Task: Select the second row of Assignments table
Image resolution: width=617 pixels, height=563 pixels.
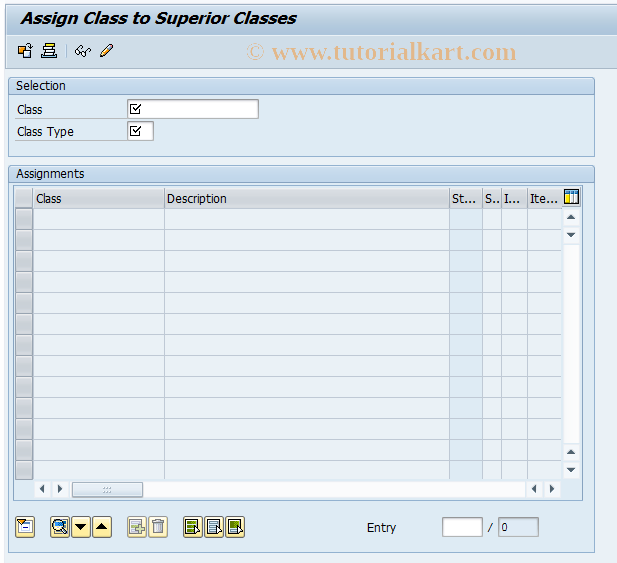Action: 24,240
